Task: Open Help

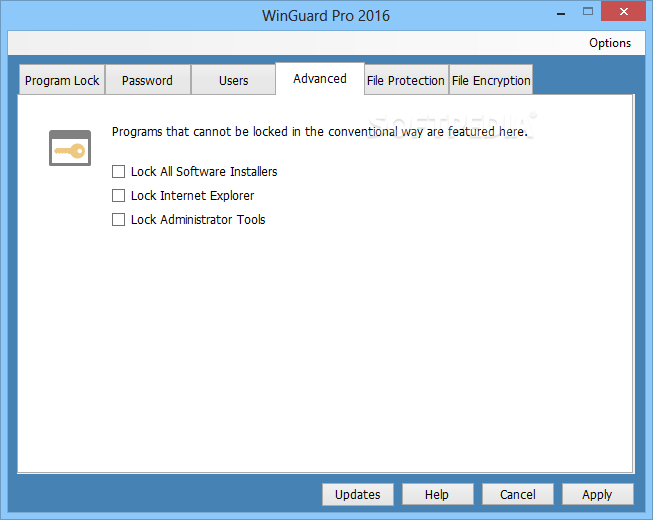Action: pos(437,494)
